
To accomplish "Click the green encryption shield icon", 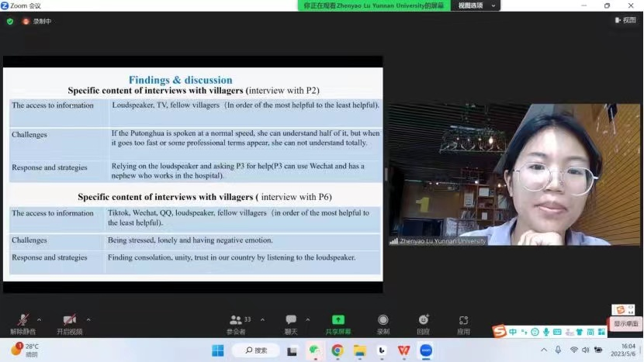I will point(10,21).
